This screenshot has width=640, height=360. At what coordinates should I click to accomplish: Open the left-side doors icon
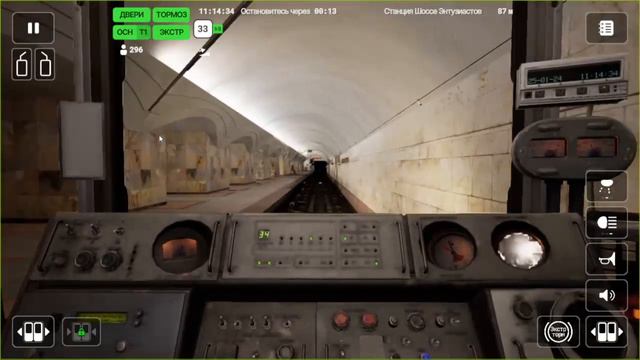coord(33,331)
